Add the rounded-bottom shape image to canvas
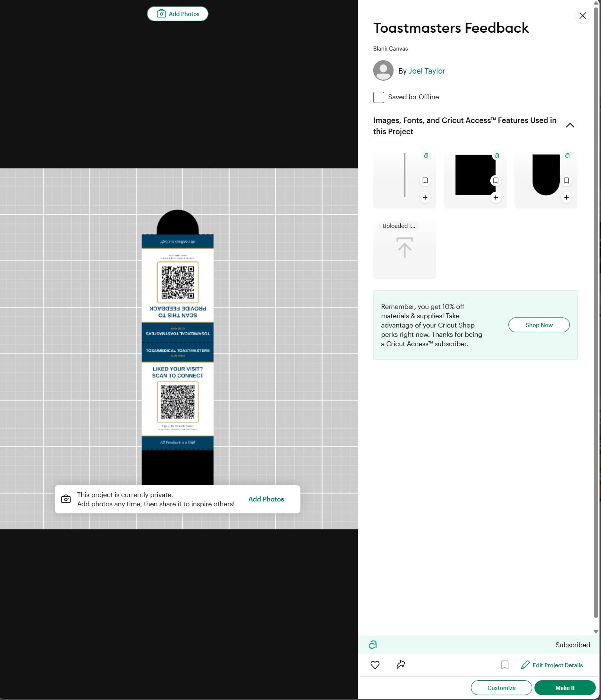 tap(566, 197)
